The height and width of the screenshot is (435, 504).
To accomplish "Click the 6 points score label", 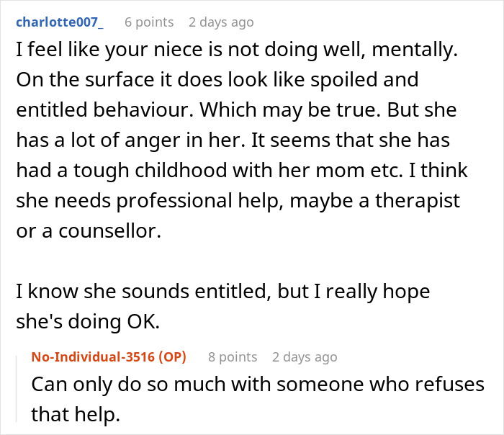I will tap(149, 22).
